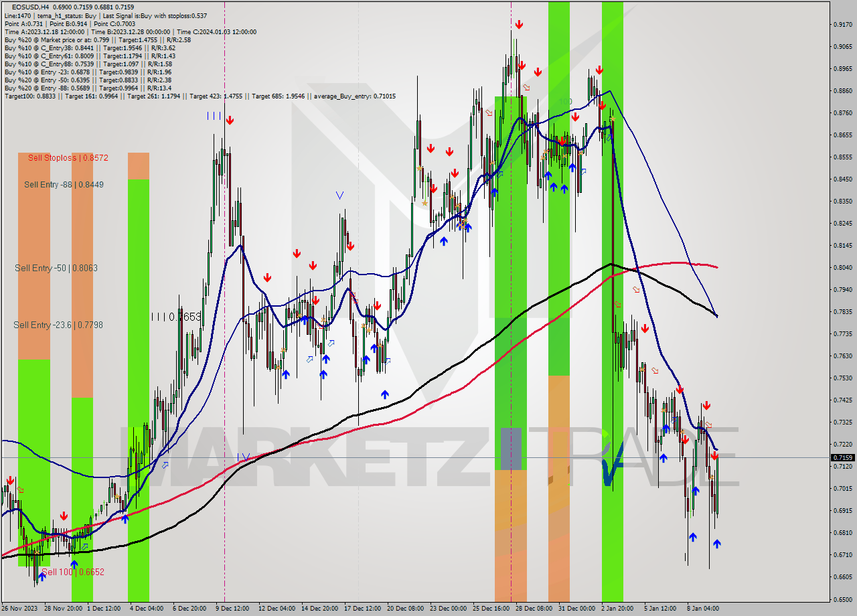
Task: Select the 0.7425 price axis label
Action: point(843,400)
